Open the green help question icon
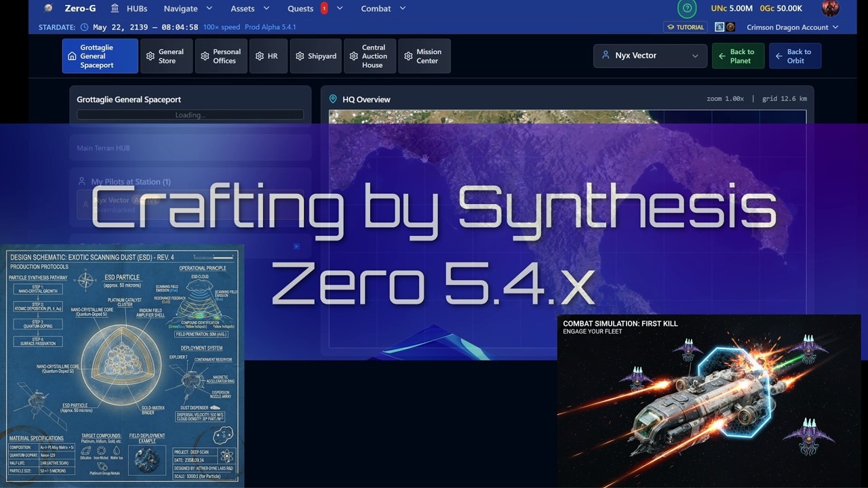The height and width of the screenshot is (488, 868). tap(687, 8)
